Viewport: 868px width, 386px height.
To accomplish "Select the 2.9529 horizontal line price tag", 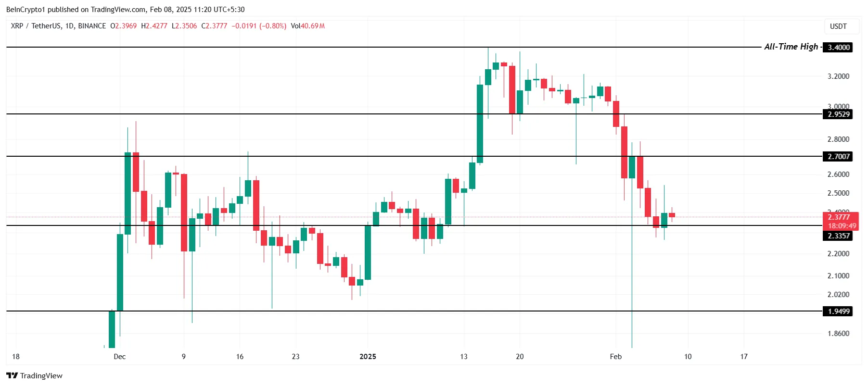I will pos(838,114).
